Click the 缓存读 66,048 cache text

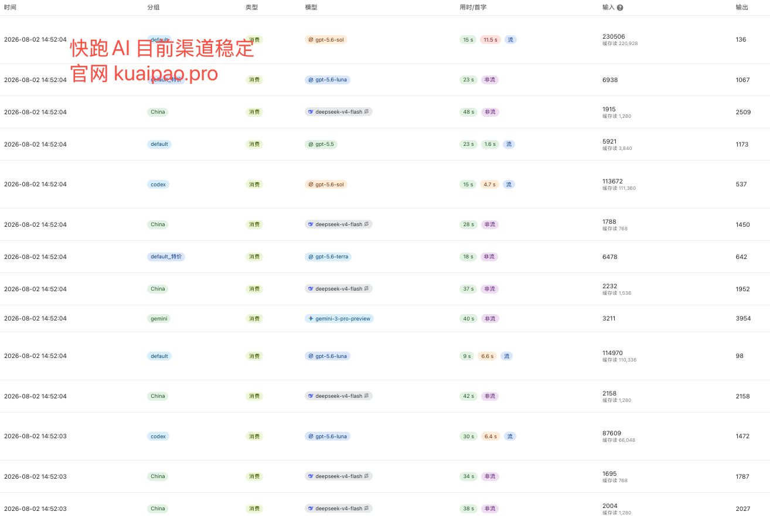click(x=619, y=440)
